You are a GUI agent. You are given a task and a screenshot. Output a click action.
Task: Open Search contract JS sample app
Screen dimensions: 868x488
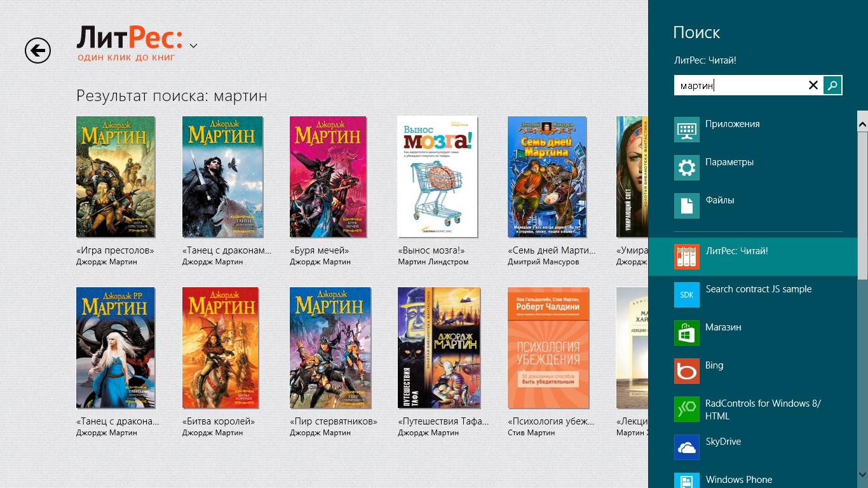click(x=758, y=289)
